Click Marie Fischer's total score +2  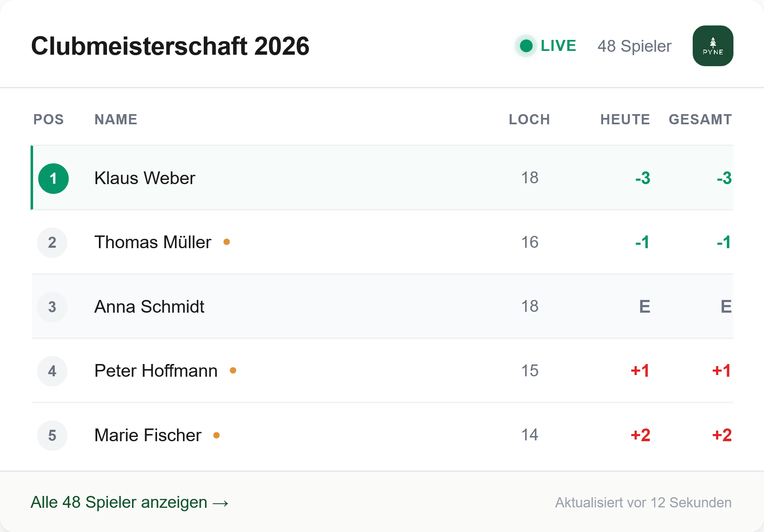[x=722, y=435]
